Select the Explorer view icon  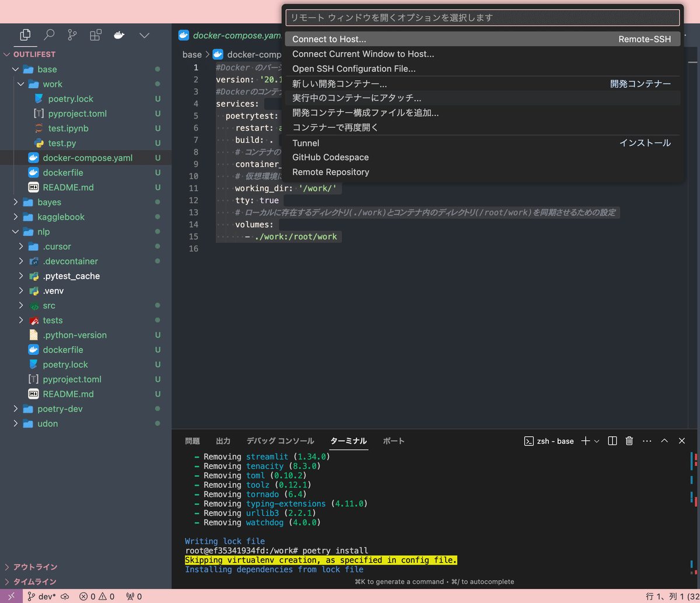pyautogui.click(x=25, y=35)
